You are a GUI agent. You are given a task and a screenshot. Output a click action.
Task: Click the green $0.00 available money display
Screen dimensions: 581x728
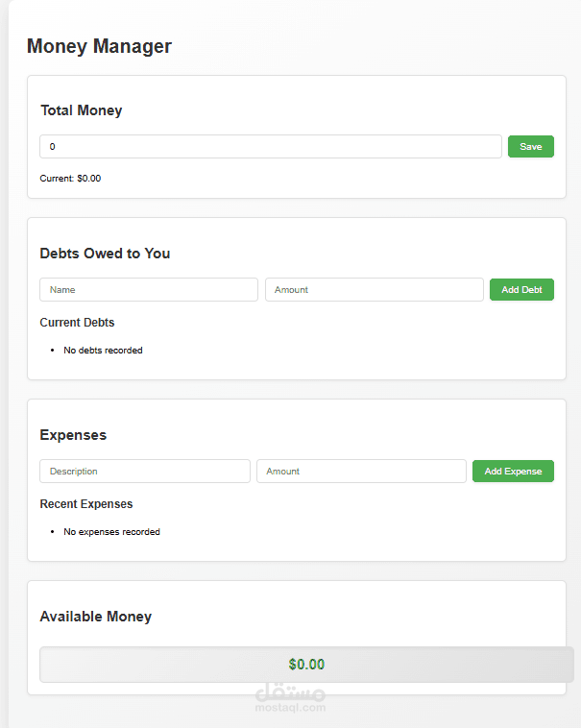tap(306, 665)
